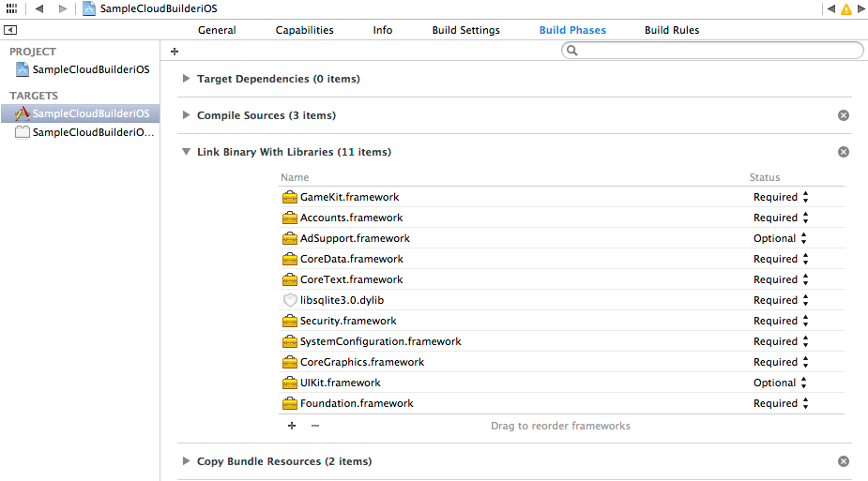
Task: Jump to next issue arrow
Action: [861, 8]
